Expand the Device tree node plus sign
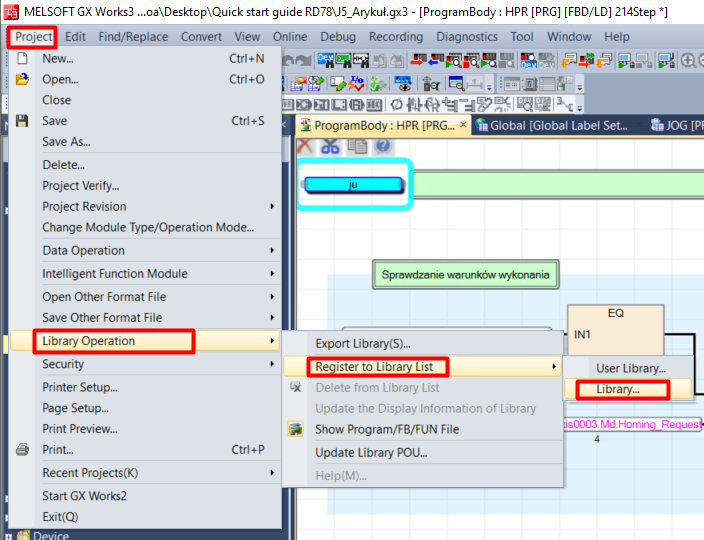The height and width of the screenshot is (540, 704). click(x=9, y=536)
